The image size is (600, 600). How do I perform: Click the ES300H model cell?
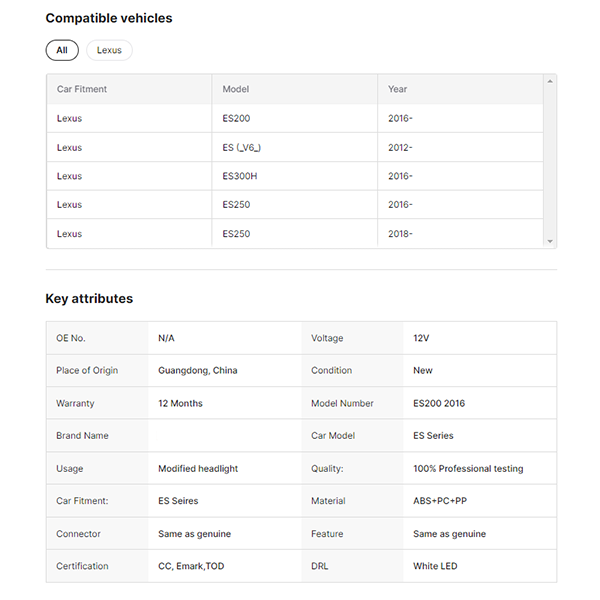coord(242,176)
